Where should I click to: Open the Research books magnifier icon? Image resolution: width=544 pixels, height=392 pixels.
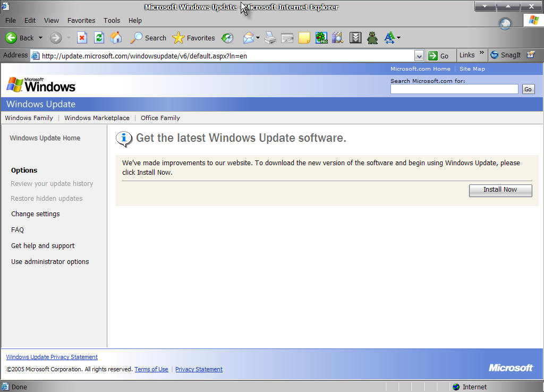coord(337,38)
